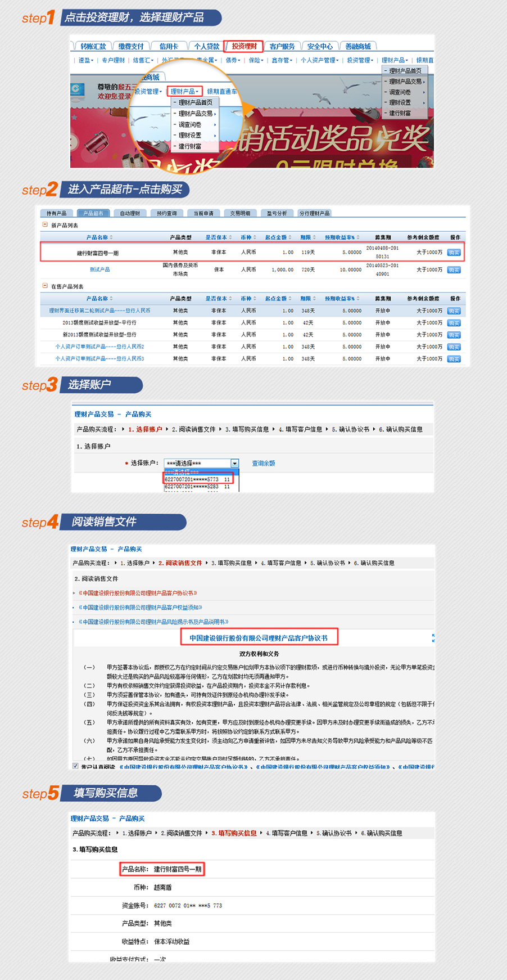Sort the 新产品列表 table by 币种
The width and height of the screenshot is (507, 980).
[x=248, y=237]
